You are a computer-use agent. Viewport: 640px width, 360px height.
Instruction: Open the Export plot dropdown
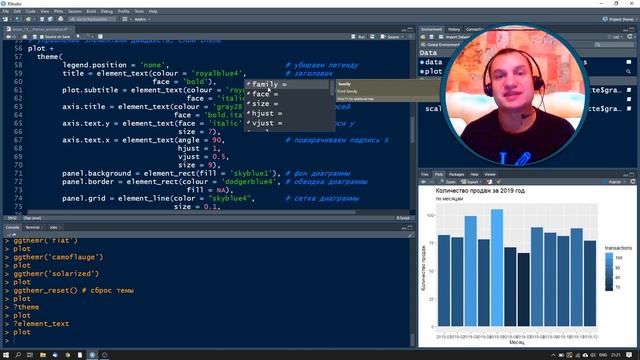[471, 182]
